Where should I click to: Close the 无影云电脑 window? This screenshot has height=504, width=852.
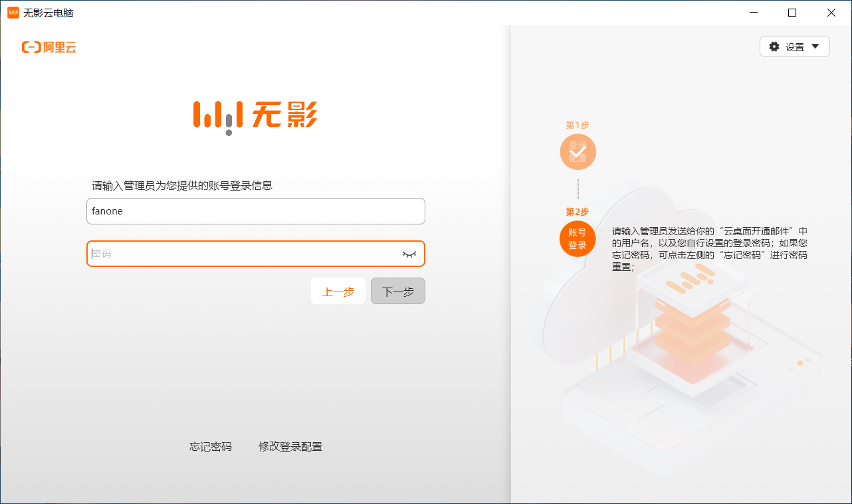coord(831,13)
